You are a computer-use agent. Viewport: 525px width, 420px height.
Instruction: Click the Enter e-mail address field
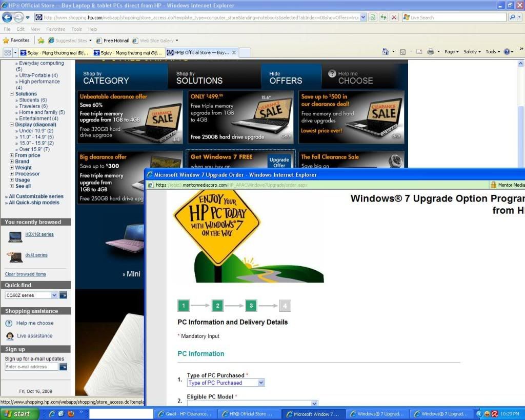pyautogui.click(x=31, y=367)
